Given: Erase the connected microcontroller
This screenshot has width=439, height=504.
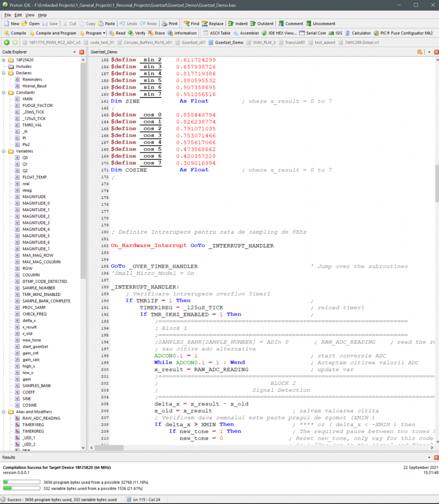Looking at the screenshot, I should (156, 33).
